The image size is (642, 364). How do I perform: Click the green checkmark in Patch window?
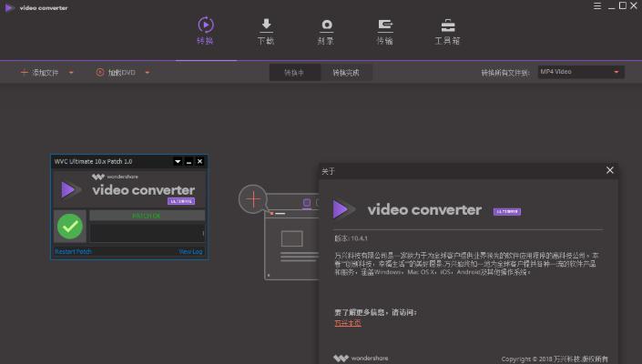(70, 227)
